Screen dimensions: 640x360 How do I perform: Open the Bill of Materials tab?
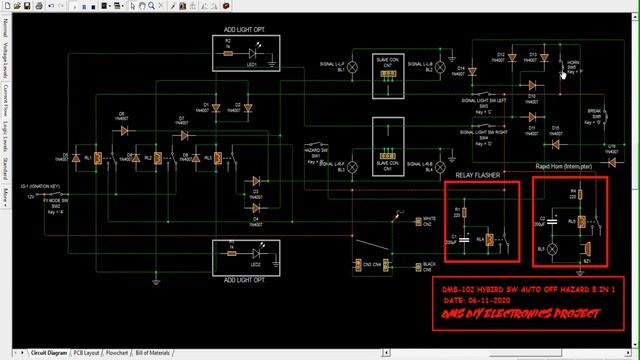(152, 353)
